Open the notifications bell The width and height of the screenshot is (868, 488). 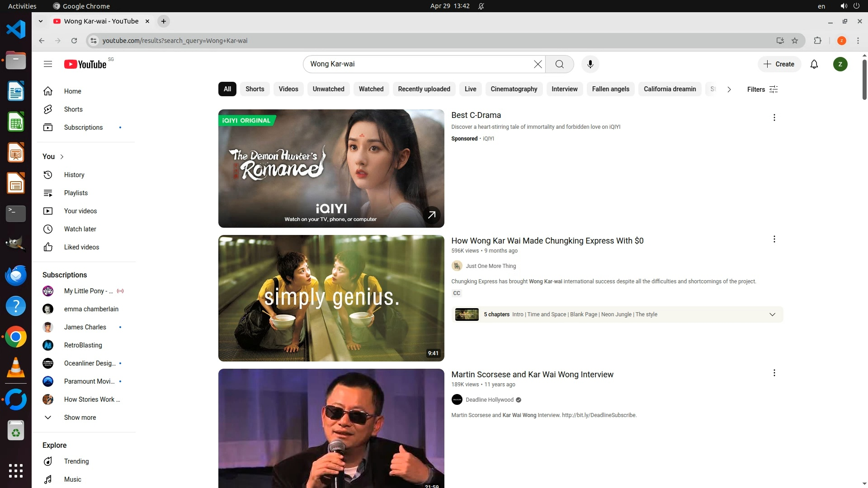(814, 64)
